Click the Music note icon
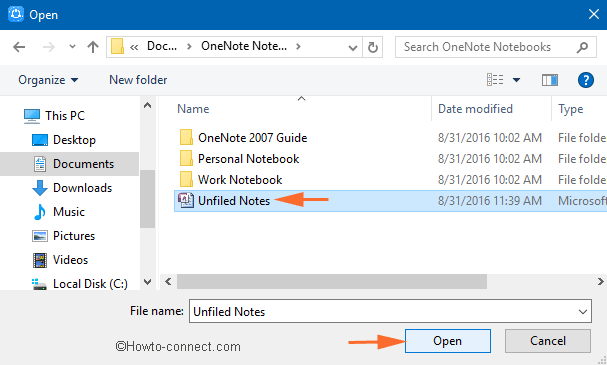Screen dimensions: 607x365 pyautogui.click(x=39, y=212)
